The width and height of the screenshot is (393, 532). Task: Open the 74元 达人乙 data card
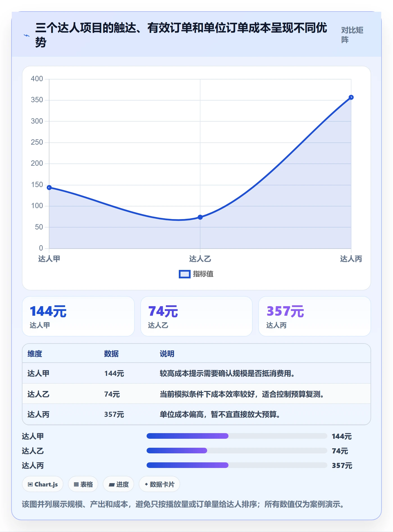point(196,316)
